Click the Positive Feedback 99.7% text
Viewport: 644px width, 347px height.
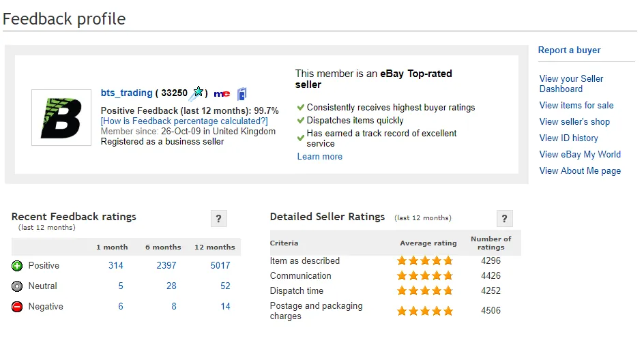[190, 111]
